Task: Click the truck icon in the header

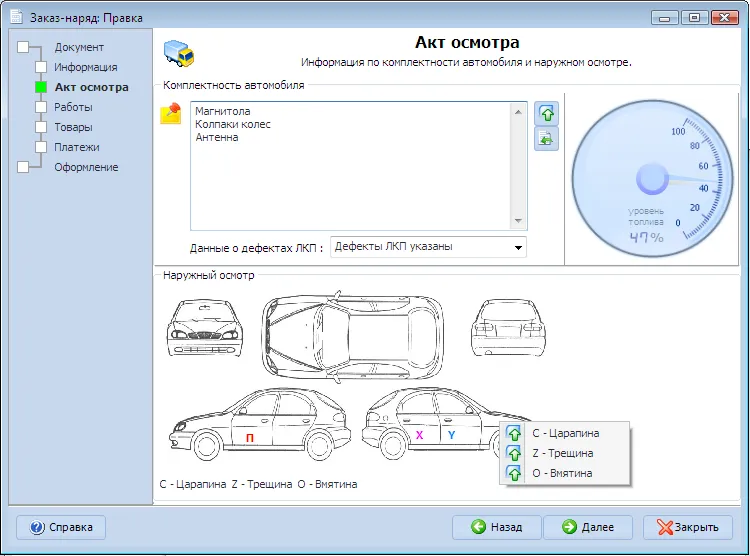Action: [178, 53]
